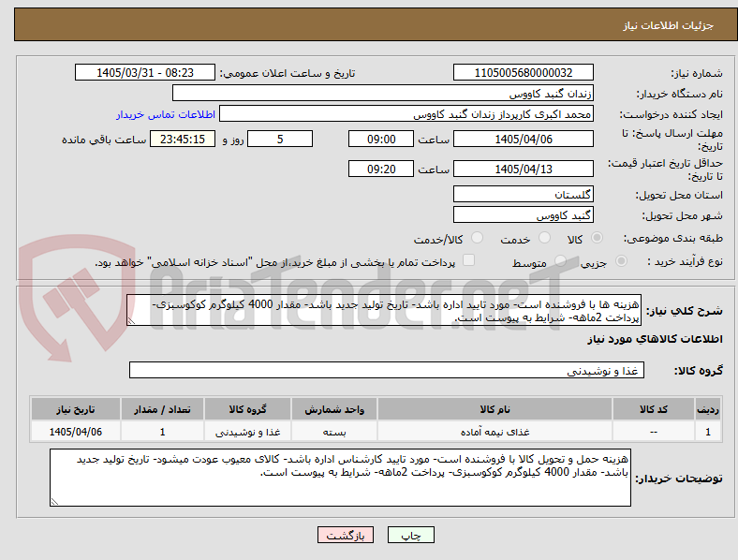This screenshot has height=560, width=738.
Task: Click the تعداد / مقدار column header
Action: coord(162,409)
